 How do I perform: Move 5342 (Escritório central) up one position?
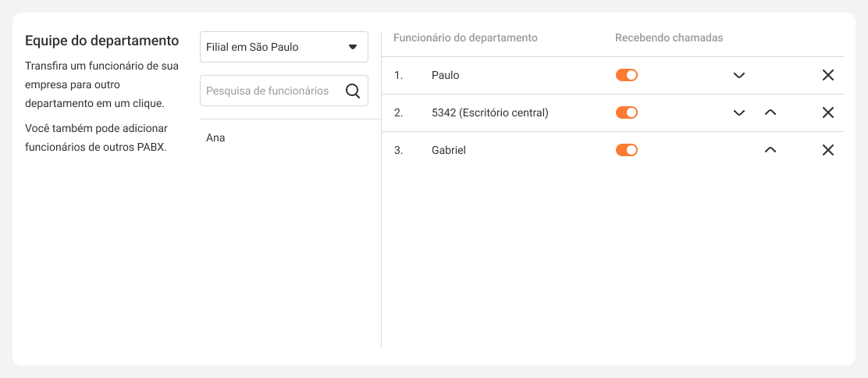[770, 112]
